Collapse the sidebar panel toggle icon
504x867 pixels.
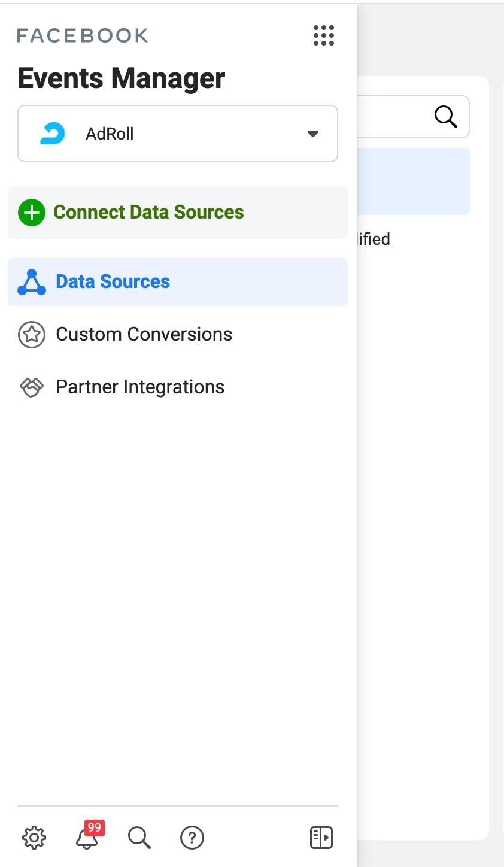pyautogui.click(x=321, y=838)
